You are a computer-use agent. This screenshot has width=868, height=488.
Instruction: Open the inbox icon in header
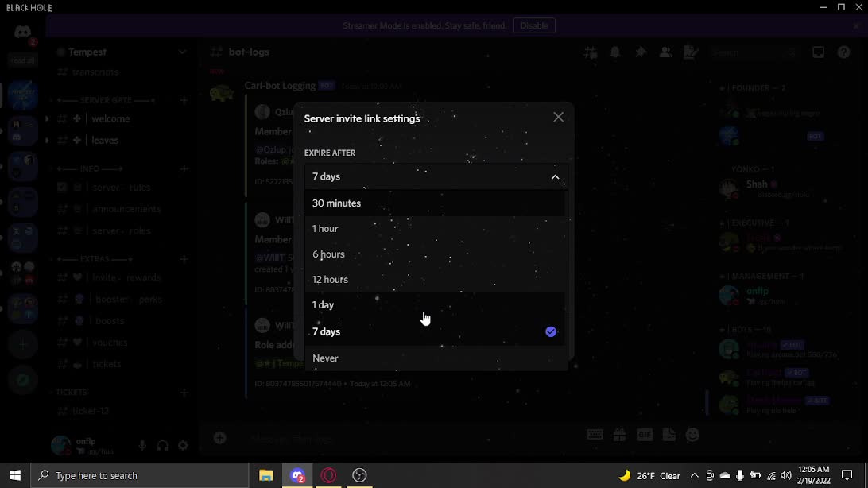tap(818, 52)
